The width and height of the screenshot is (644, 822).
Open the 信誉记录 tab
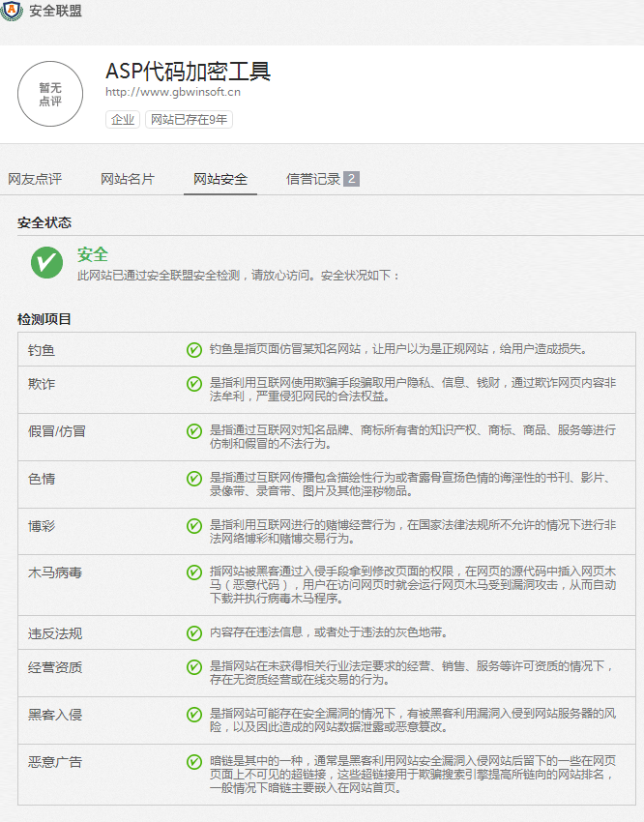[x=313, y=179]
